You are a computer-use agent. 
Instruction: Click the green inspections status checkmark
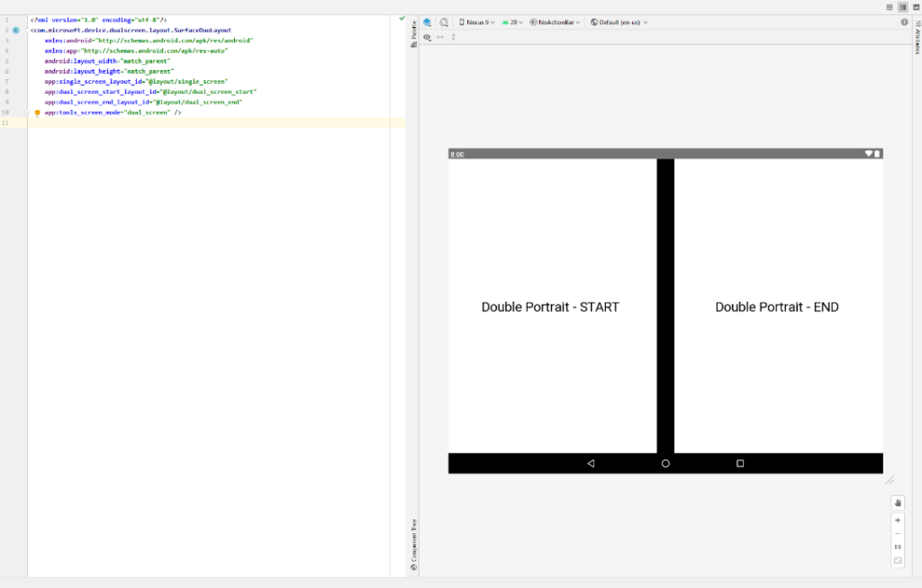click(x=402, y=18)
